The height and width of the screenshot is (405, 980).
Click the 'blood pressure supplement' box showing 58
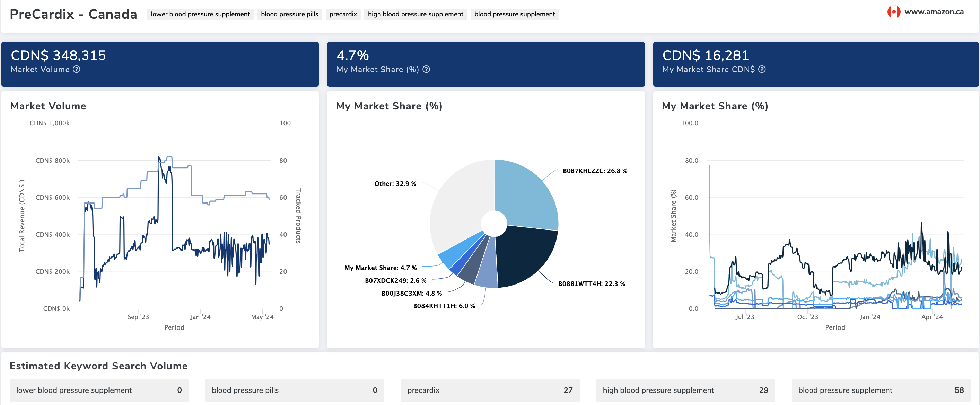[881, 390]
